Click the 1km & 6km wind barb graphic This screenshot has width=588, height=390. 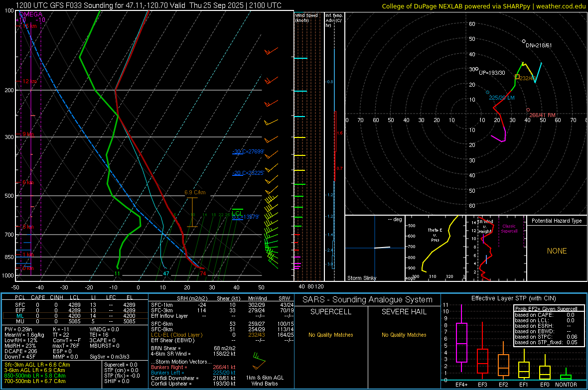259,361
